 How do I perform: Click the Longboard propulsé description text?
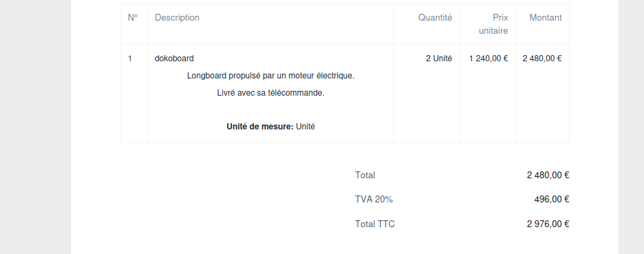[x=270, y=76]
